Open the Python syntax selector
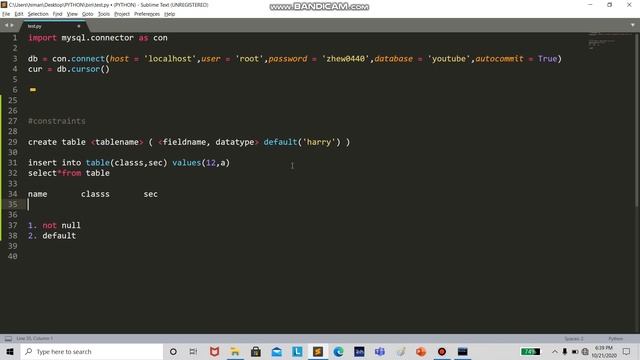 616,339
